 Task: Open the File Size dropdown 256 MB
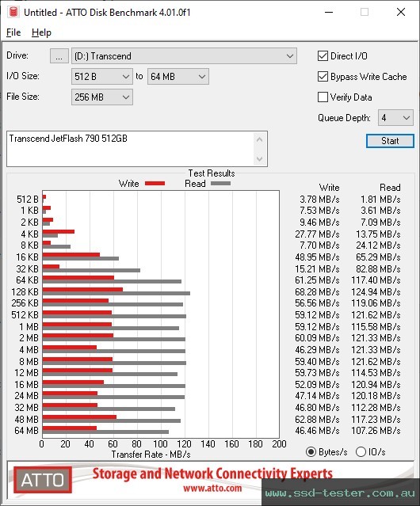[x=102, y=97]
